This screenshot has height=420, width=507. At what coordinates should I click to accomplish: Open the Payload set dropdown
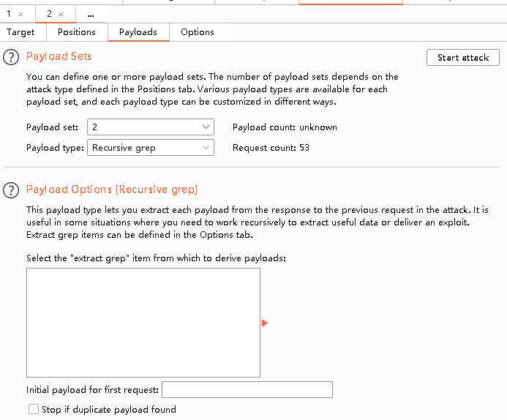pos(151,127)
